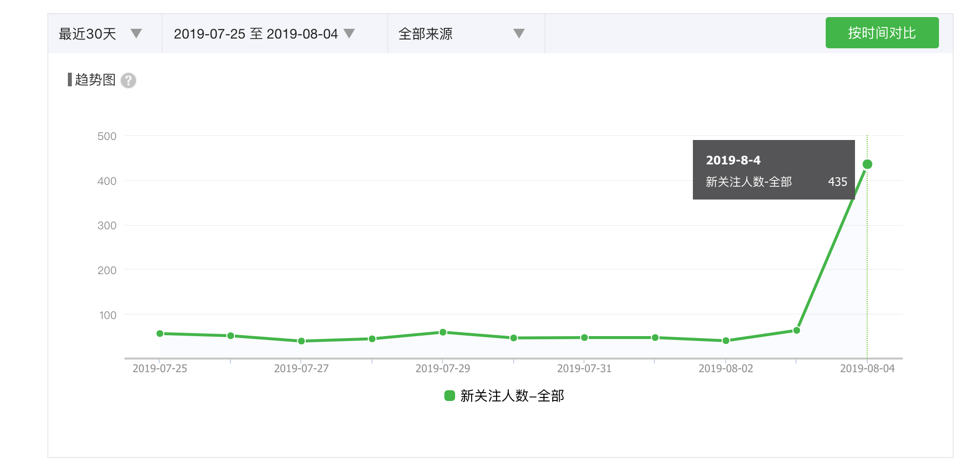The width and height of the screenshot is (980, 460).
Task: Click the 435 value in the tooltip
Action: 837,182
